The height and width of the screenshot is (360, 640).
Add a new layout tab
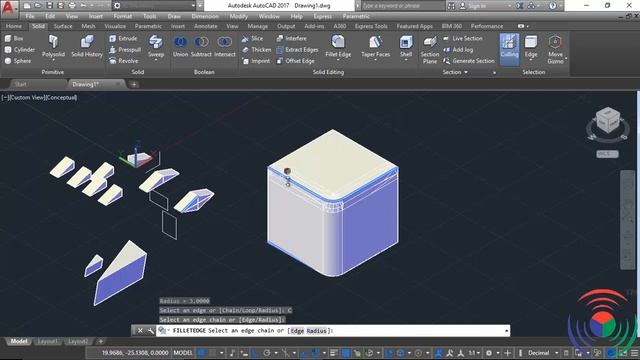pyautogui.click(x=100, y=341)
